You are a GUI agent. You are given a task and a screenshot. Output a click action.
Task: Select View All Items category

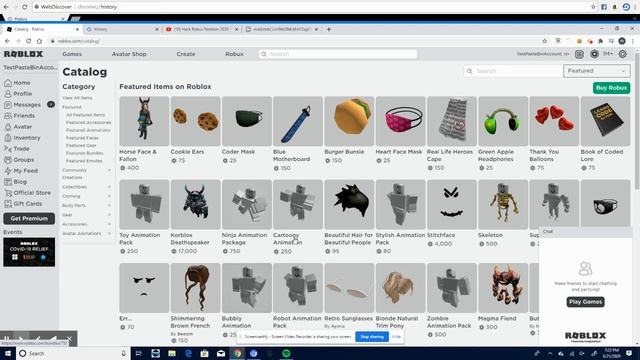(x=77, y=98)
